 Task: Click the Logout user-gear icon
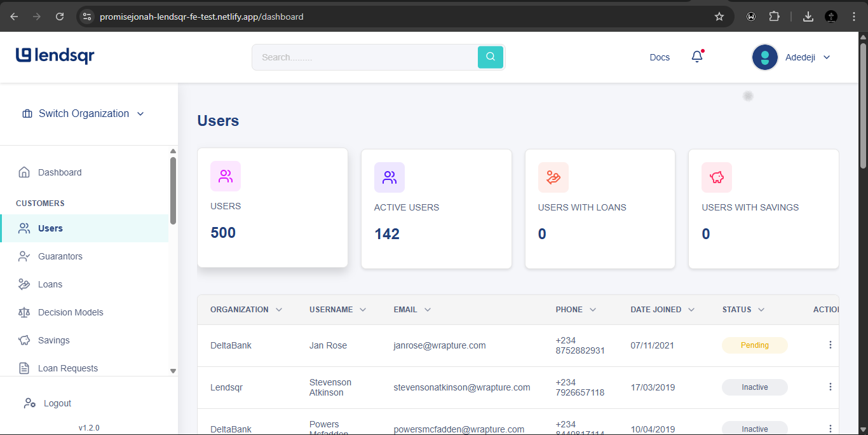(29, 403)
